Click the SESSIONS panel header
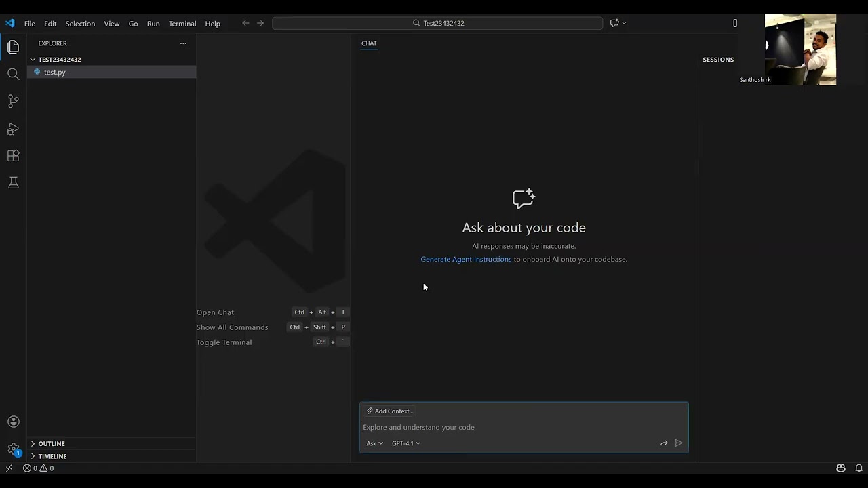This screenshot has height=488, width=868. pos(718,60)
